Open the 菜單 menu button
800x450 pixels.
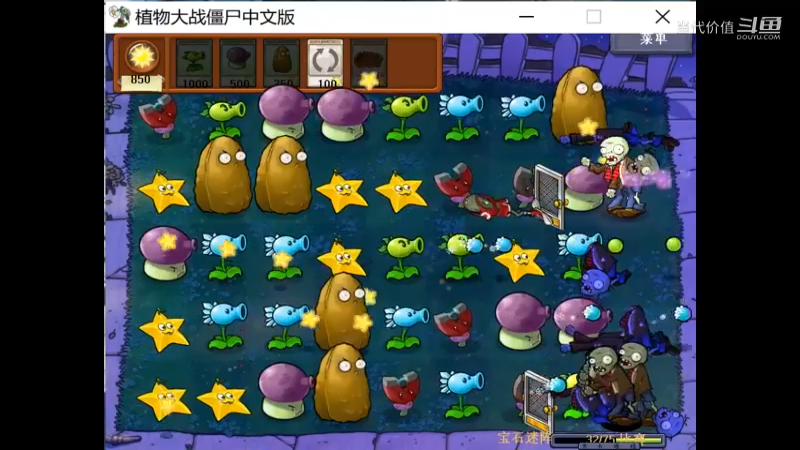(653, 40)
